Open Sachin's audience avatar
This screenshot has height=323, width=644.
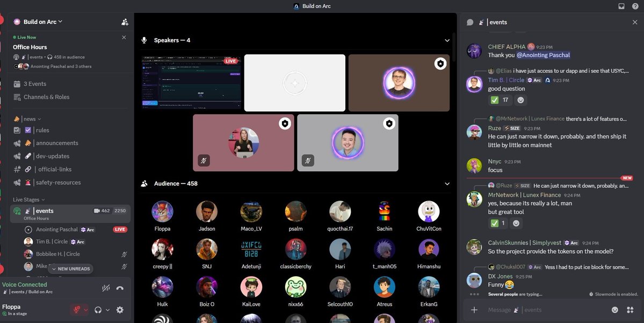click(385, 211)
